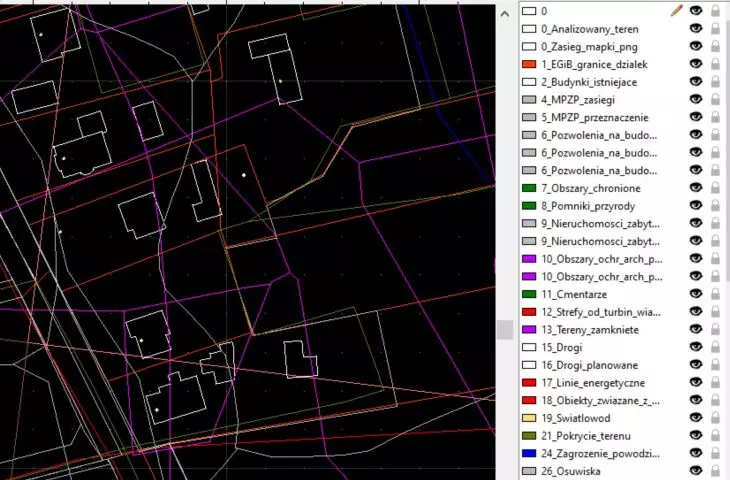Select the 16_Drogi_planowane layer name
The width and height of the screenshot is (730, 480).
pos(589,365)
